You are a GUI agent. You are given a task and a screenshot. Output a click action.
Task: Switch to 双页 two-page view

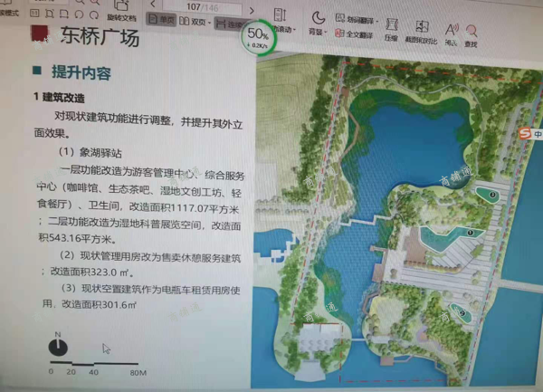click(195, 22)
